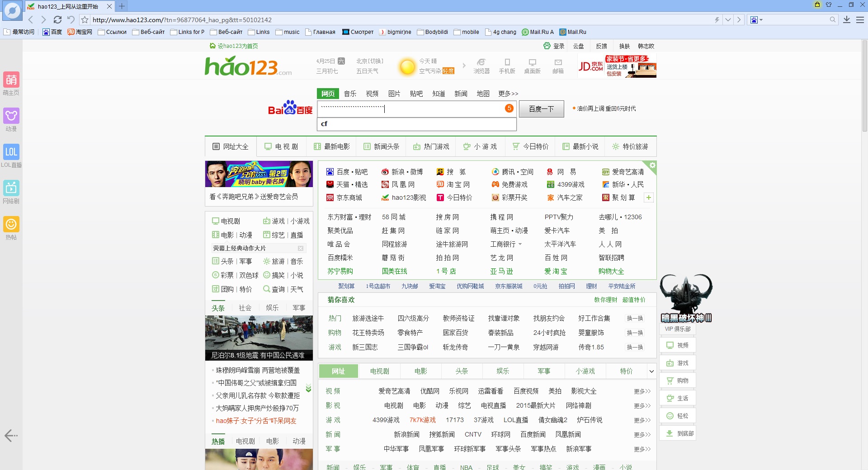Viewport: 868px width, 470px height.
Task: Switch to 电视剧 bottom tab
Action: [379, 371]
